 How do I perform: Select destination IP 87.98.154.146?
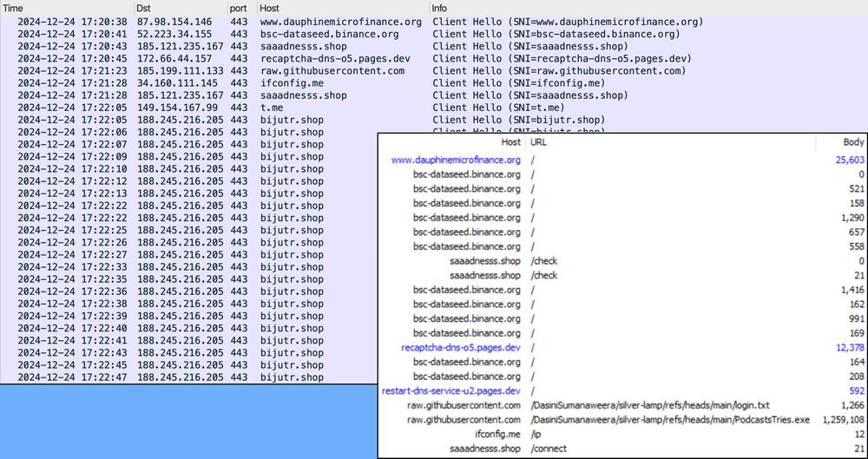click(x=174, y=23)
